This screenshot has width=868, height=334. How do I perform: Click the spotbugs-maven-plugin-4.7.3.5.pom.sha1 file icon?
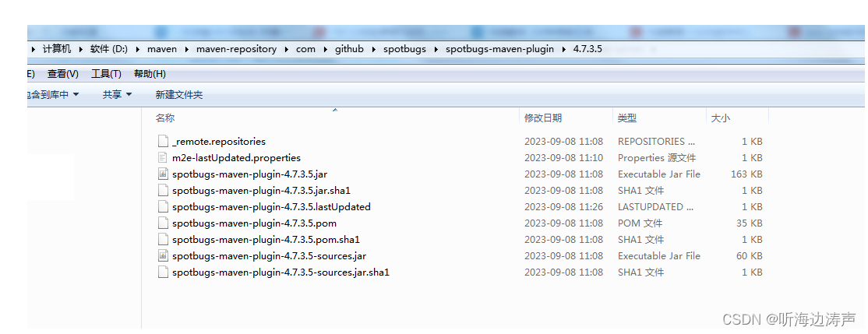click(163, 240)
